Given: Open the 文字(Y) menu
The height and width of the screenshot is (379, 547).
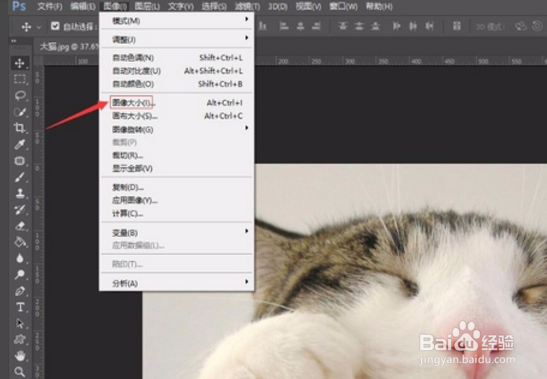Looking at the screenshot, I should [x=180, y=7].
